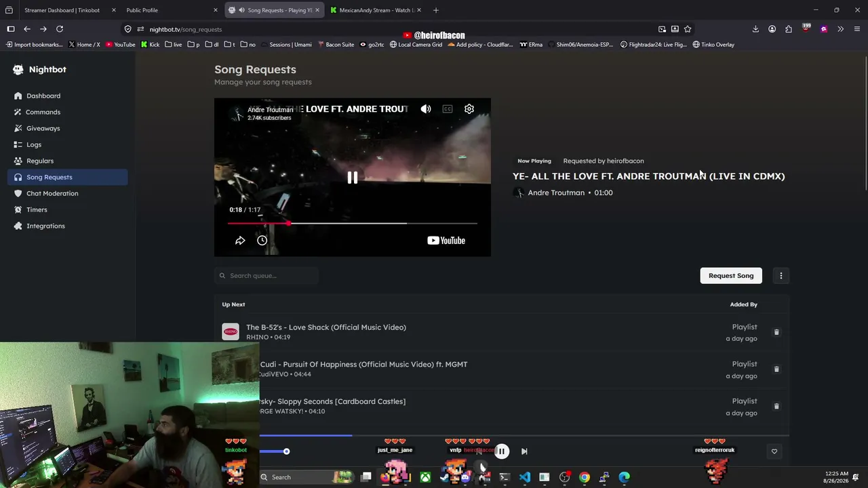Focus the Search queue input field
The height and width of the screenshot is (488, 868).
point(267,276)
